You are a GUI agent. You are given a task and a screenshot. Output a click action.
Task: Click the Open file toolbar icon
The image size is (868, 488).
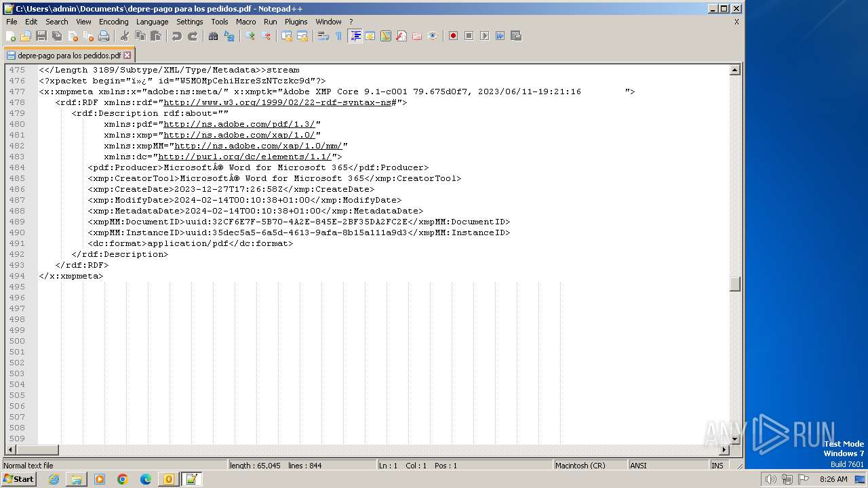26,36
